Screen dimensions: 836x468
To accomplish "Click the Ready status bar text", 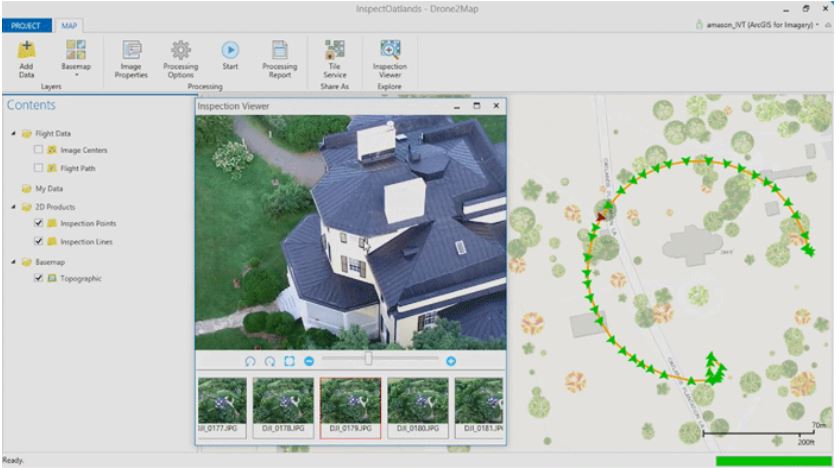I will [x=13, y=461].
